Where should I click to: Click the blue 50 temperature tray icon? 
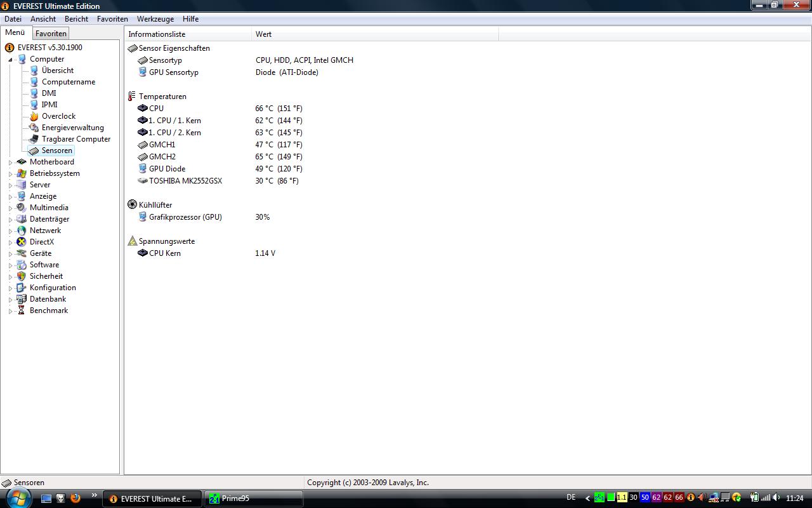point(645,498)
